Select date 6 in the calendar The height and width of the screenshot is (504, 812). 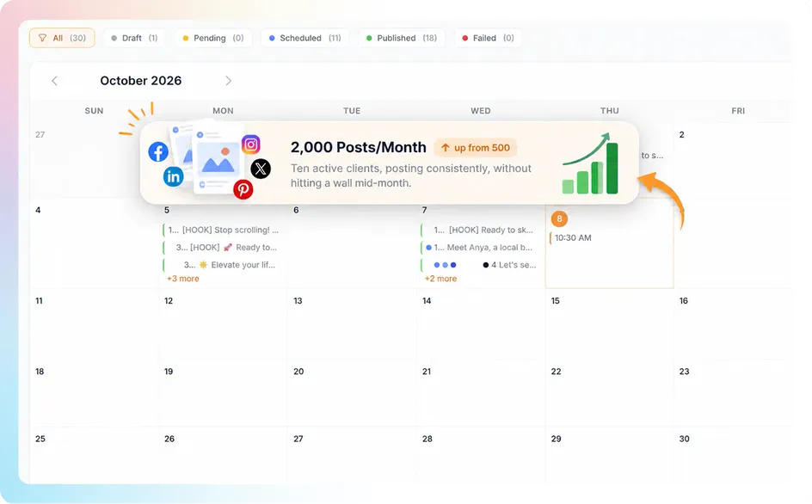(296, 211)
